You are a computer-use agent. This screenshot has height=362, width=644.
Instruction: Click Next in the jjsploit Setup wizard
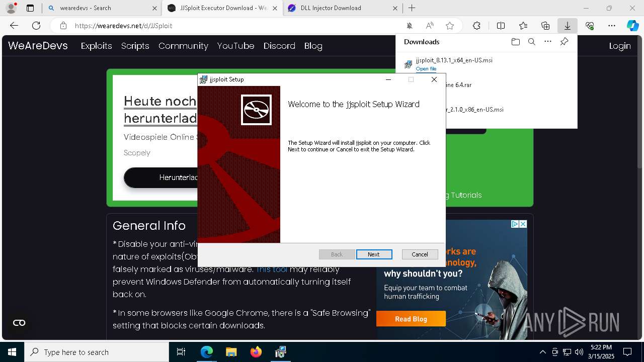coord(373,254)
